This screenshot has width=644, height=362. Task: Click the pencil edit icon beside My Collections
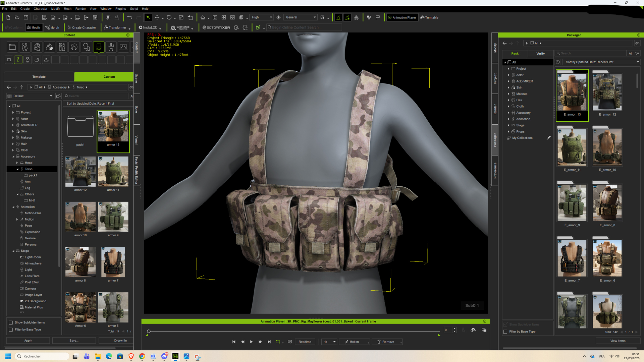[x=548, y=138]
